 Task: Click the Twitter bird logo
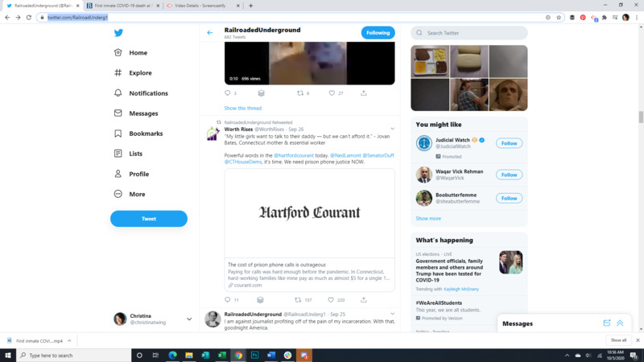118,33
